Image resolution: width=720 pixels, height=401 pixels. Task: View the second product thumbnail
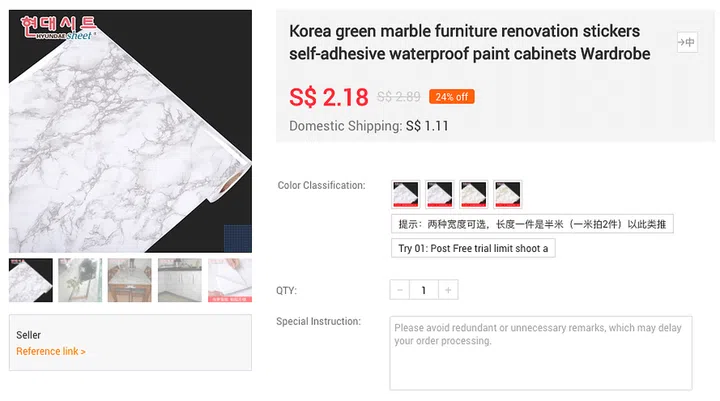pos(80,280)
